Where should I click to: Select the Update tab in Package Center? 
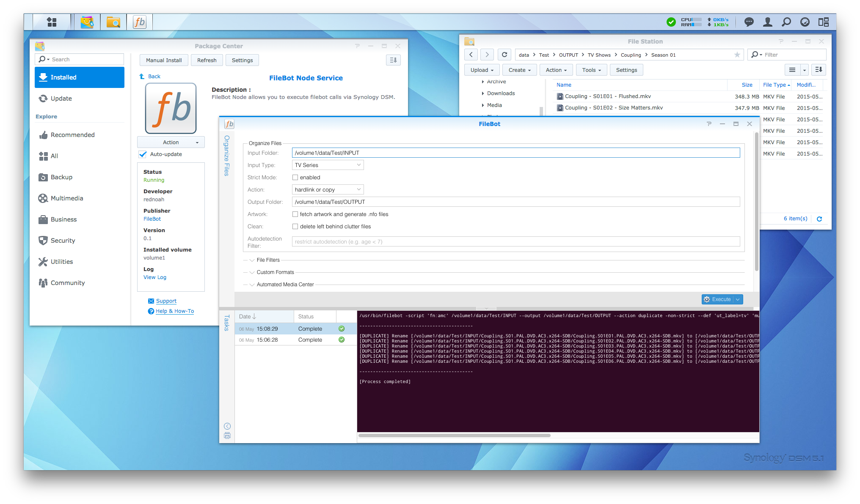click(x=61, y=99)
